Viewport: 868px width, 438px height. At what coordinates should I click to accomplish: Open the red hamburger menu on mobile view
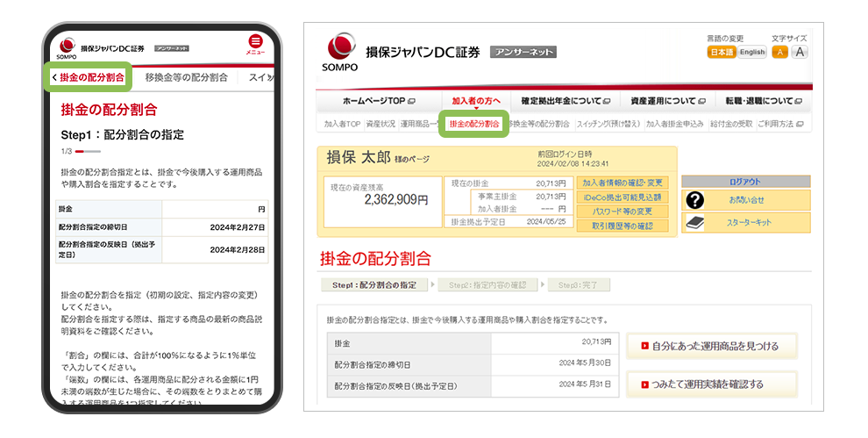click(x=255, y=41)
